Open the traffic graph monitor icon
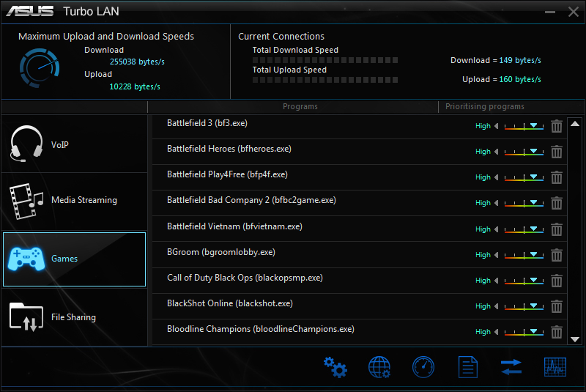The image size is (586, 392). (x=555, y=366)
